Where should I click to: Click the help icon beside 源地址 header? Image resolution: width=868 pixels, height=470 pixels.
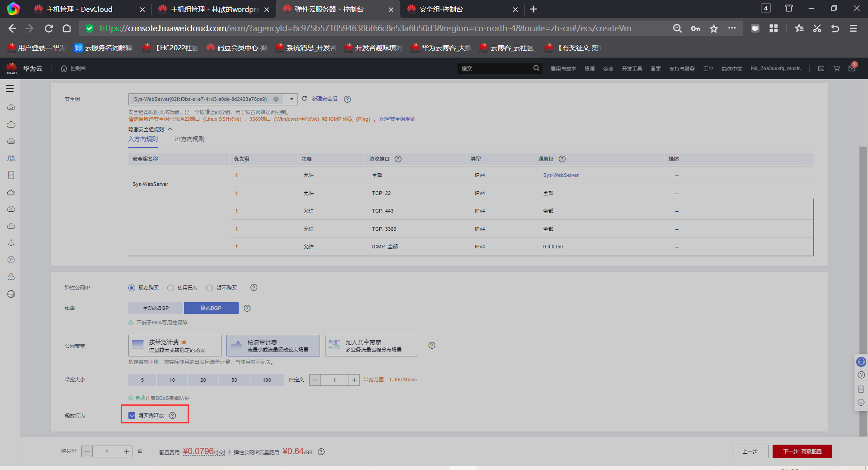[x=562, y=159]
